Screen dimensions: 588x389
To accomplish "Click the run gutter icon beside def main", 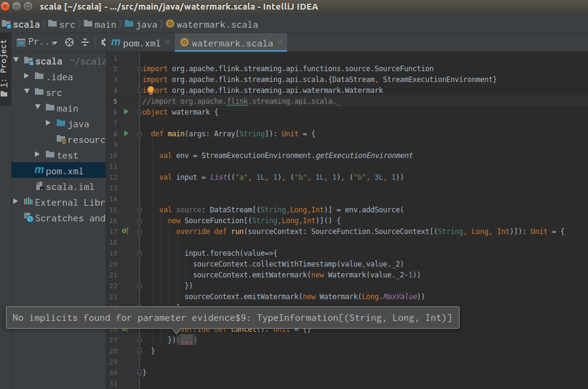I will [127, 133].
